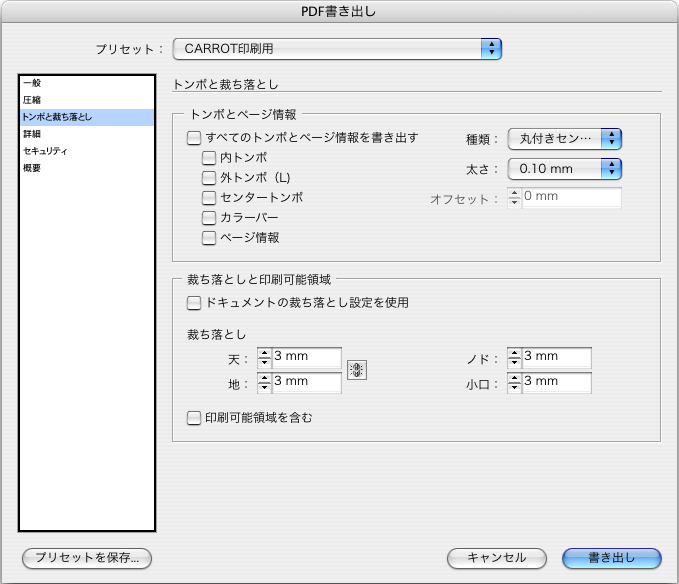Check the ページ情報 option
The image size is (679, 584).
209,238
